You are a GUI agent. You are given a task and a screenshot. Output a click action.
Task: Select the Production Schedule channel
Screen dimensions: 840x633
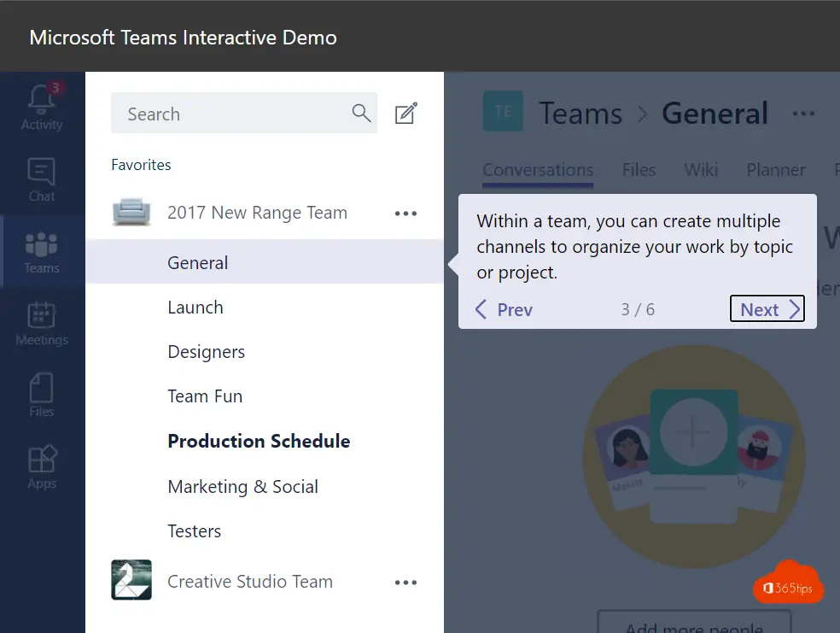pos(265,441)
